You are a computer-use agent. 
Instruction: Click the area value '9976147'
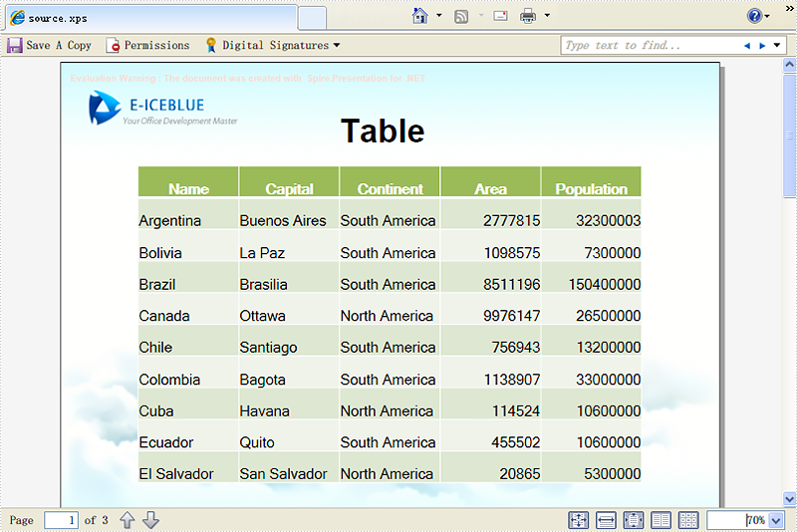click(x=511, y=316)
